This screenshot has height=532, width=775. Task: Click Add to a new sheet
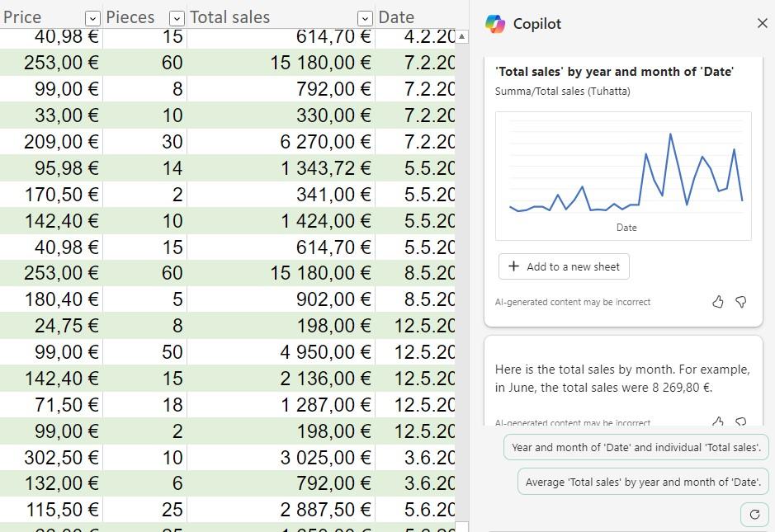click(564, 266)
